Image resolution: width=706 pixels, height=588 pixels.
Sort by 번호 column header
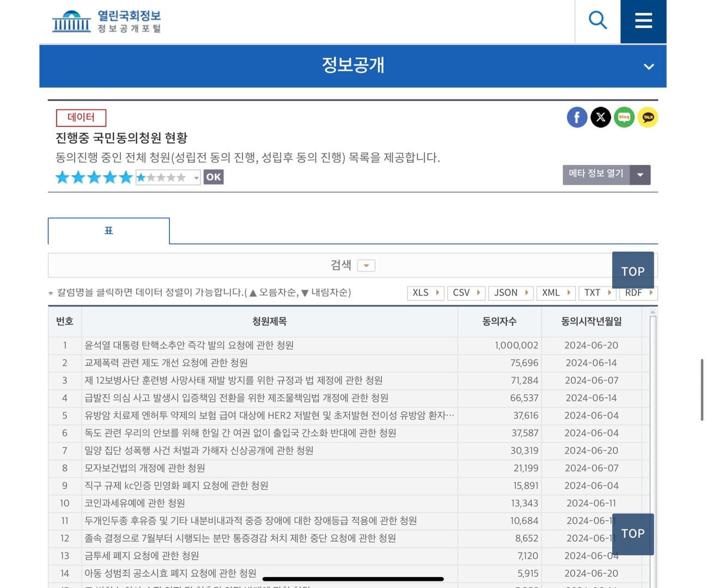click(x=65, y=322)
